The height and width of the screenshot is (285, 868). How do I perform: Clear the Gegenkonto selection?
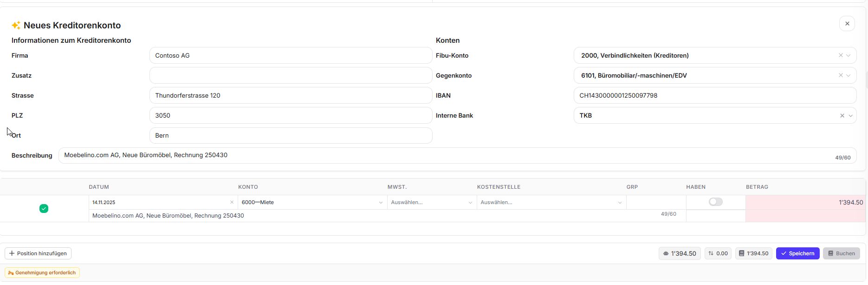[840, 75]
